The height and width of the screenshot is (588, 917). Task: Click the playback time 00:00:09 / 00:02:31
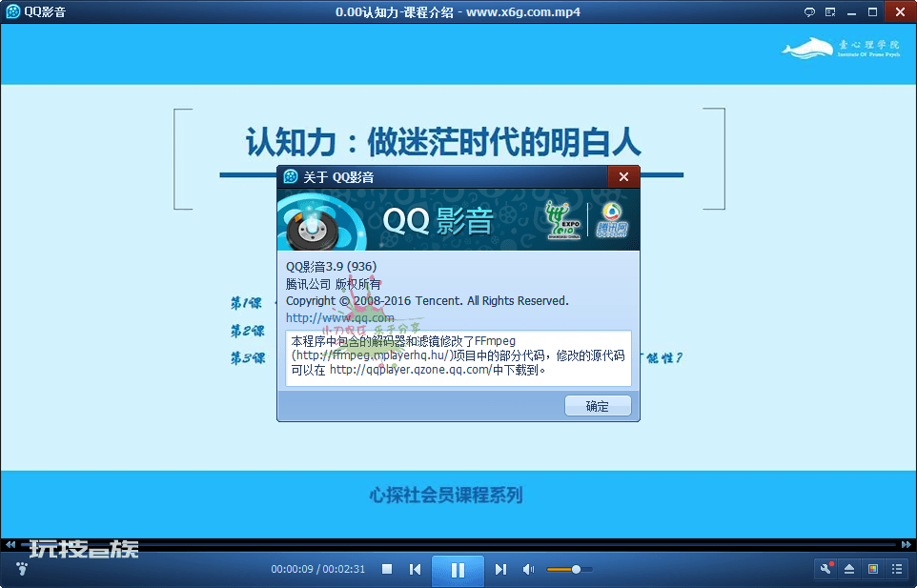coord(317,569)
